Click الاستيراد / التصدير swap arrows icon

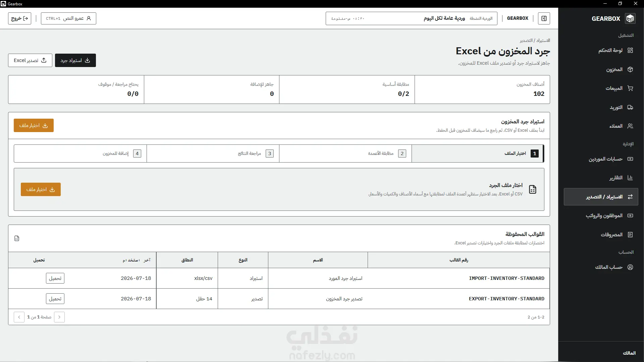click(630, 197)
